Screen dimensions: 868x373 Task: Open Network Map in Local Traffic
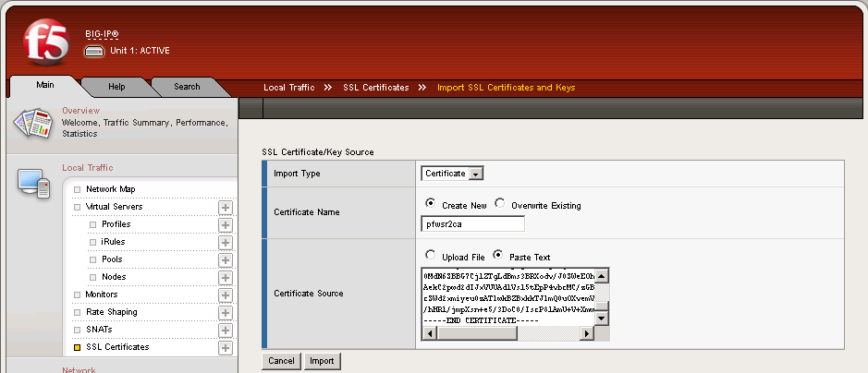coord(110,189)
